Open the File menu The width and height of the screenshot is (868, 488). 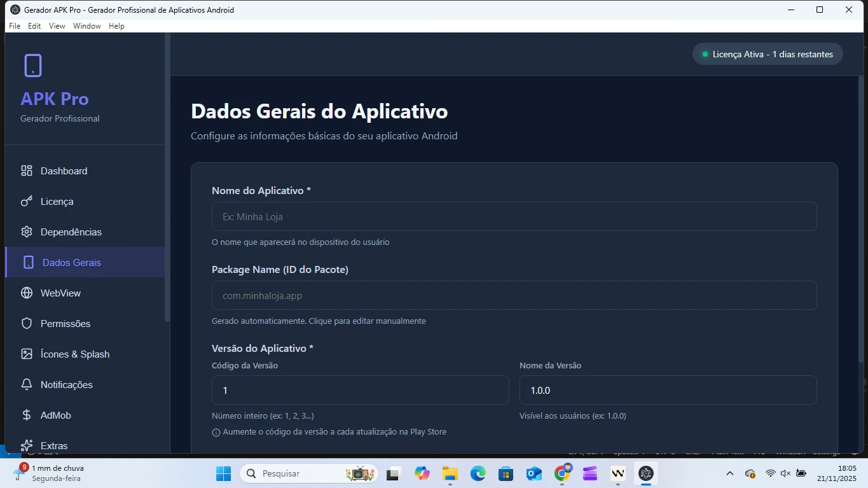tap(15, 26)
